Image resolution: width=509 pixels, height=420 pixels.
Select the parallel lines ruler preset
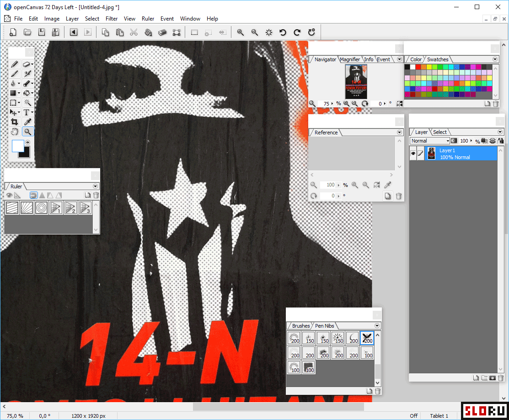click(12, 207)
